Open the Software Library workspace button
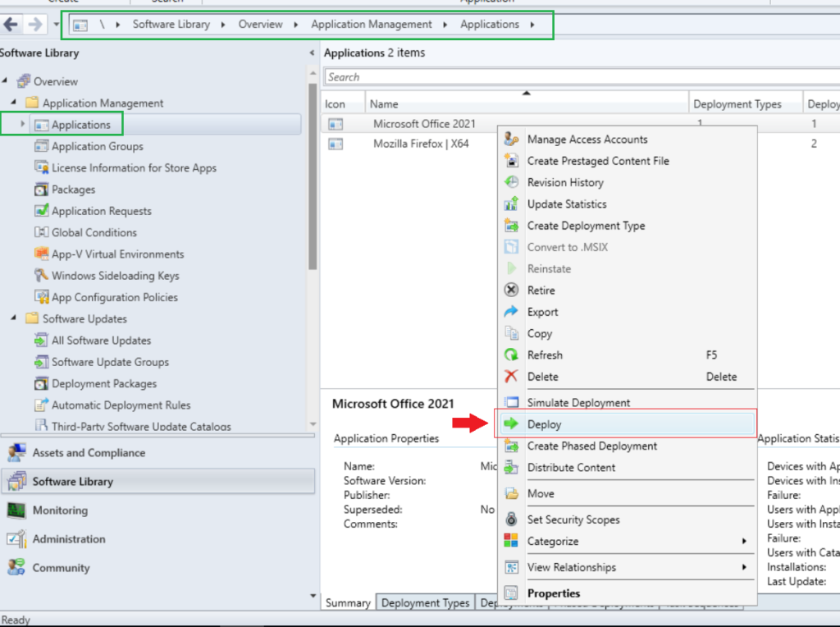 tap(159, 481)
